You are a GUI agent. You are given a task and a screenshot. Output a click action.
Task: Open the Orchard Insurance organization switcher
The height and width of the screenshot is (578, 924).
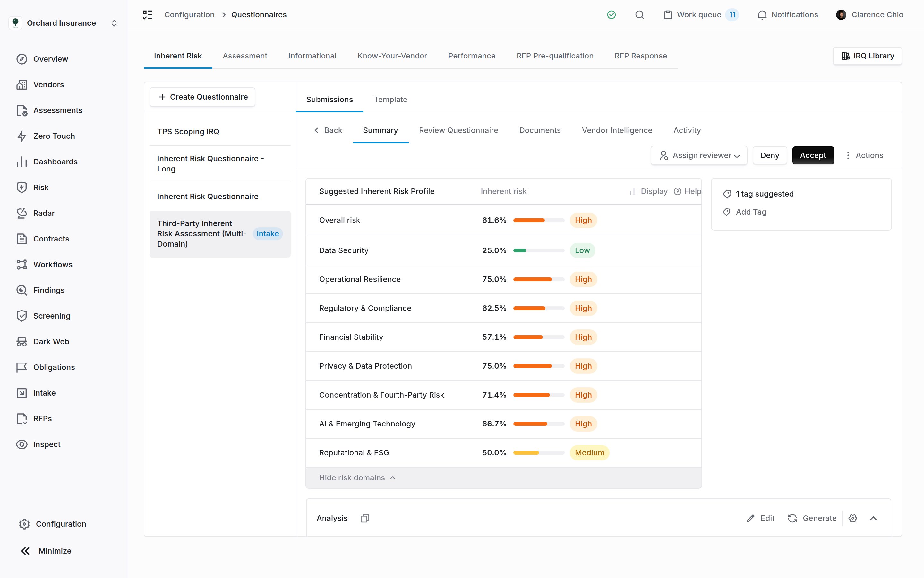(64, 23)
